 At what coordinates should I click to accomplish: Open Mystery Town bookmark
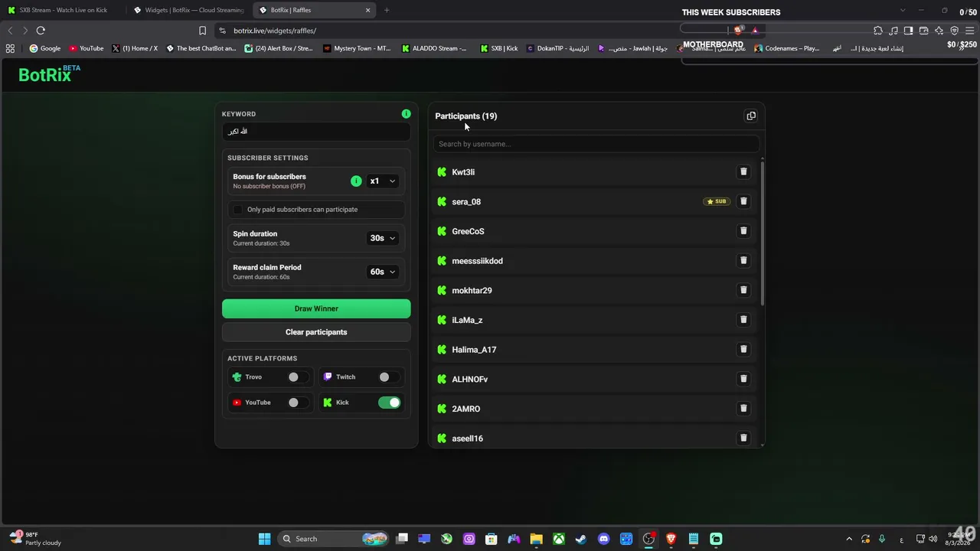tap(357, 48)
